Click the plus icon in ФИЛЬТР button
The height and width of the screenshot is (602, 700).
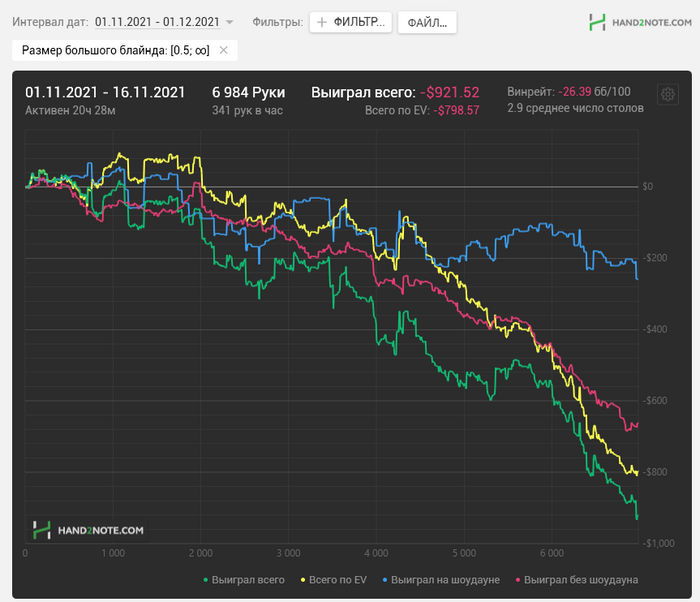tap(321, 22)
